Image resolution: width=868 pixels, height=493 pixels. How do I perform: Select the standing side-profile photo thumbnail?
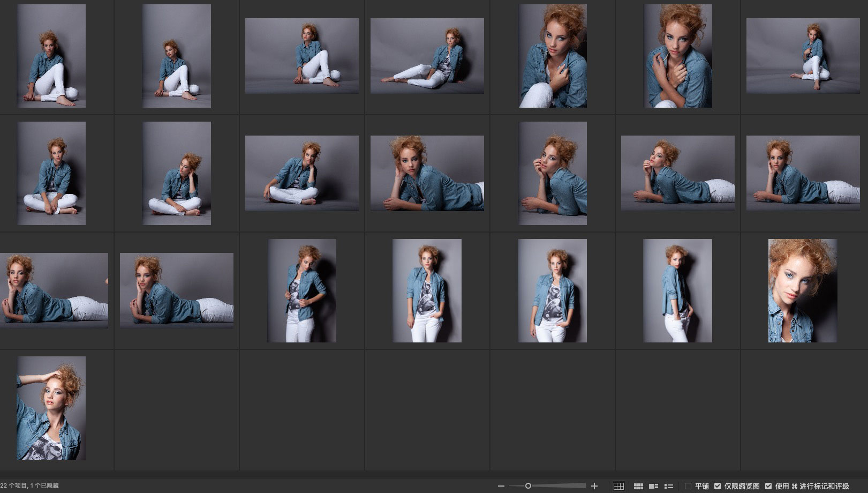(677, 290)
